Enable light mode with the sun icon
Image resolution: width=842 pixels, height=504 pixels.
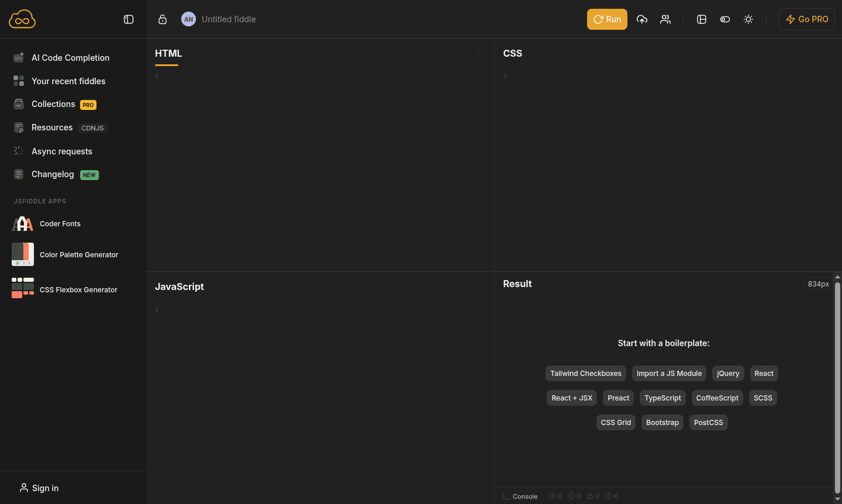748,19
